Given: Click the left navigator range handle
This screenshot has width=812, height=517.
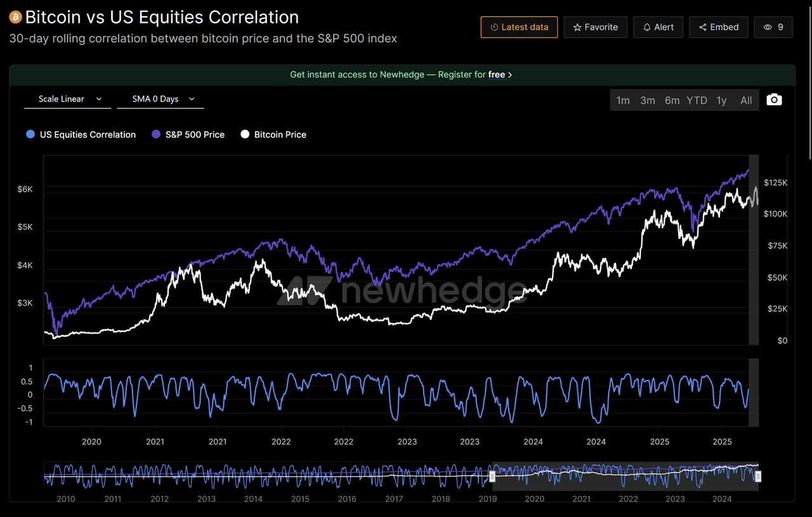Looking at the screenshot, I should point(492,476).
